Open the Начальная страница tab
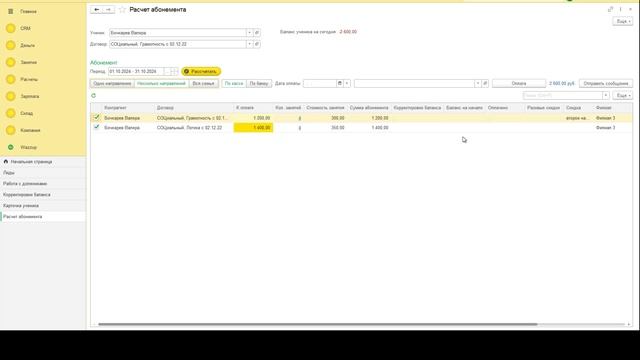 43,162
